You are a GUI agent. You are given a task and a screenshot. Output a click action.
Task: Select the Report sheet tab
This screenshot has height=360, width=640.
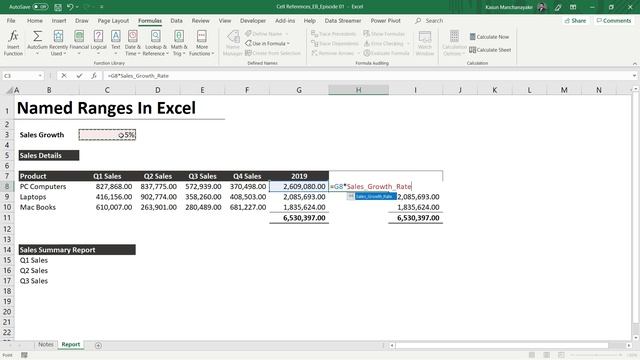click(x=71, y=344)
